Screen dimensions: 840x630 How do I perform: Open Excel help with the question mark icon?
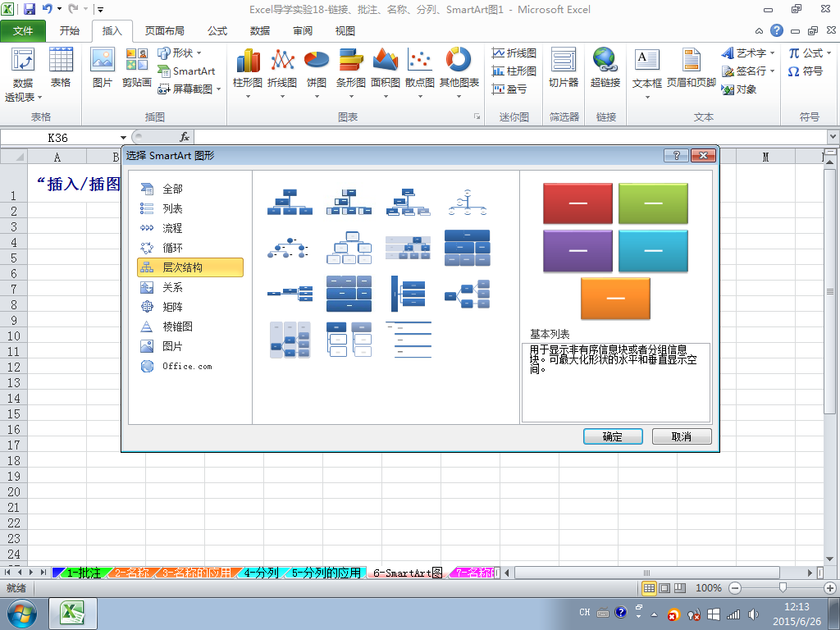[777, 30]
